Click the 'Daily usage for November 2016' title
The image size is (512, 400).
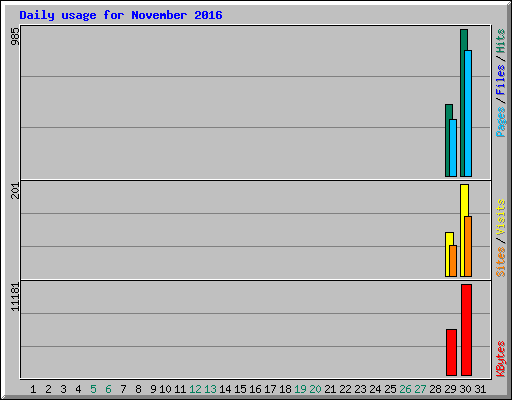[121, 15]
